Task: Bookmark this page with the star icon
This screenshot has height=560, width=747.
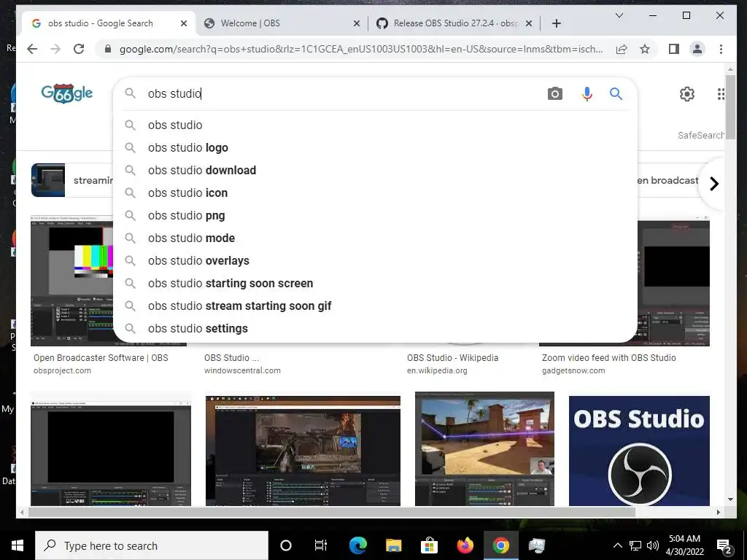Action: [x=645, y=49]
